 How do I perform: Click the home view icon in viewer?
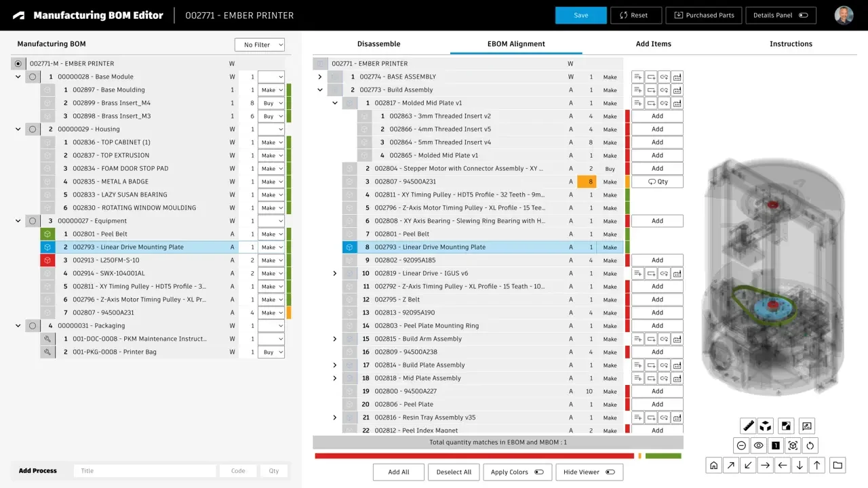(713, 465)
